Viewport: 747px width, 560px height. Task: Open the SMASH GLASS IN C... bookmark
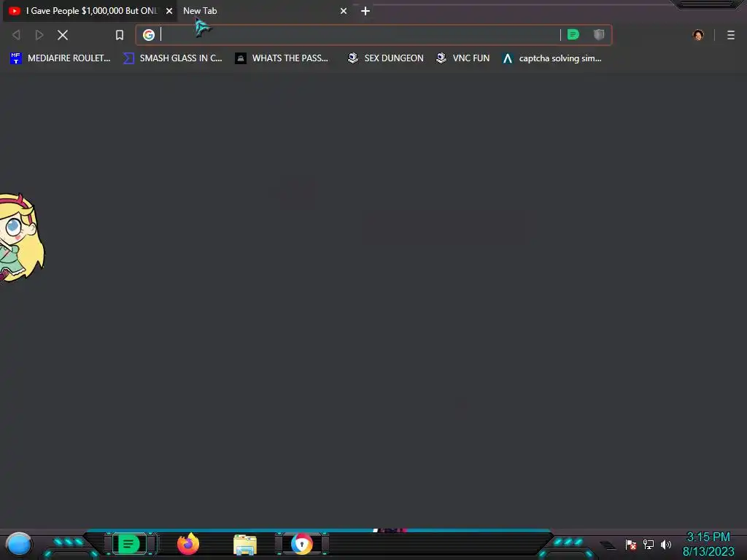point(172,58)
